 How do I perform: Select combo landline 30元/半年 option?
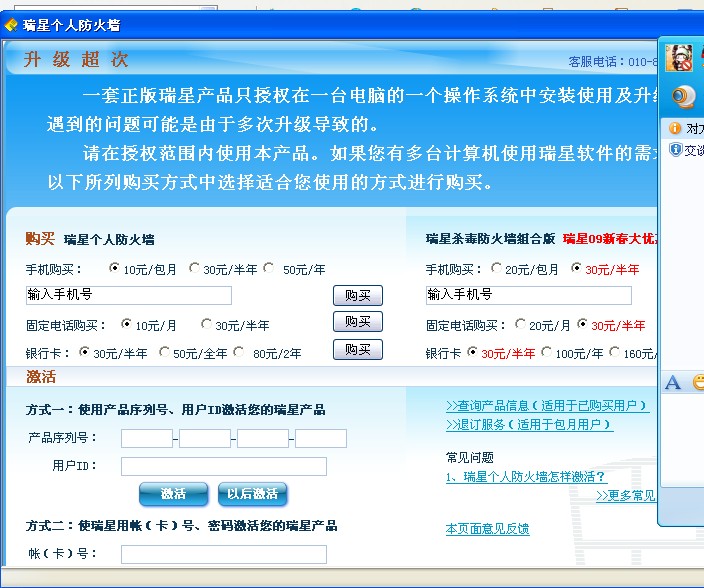(582, 324)
